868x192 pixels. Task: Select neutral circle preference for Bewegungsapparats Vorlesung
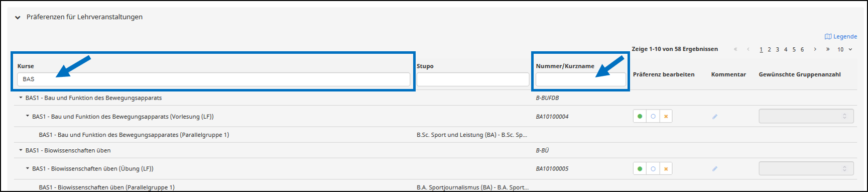pos(653,117)
